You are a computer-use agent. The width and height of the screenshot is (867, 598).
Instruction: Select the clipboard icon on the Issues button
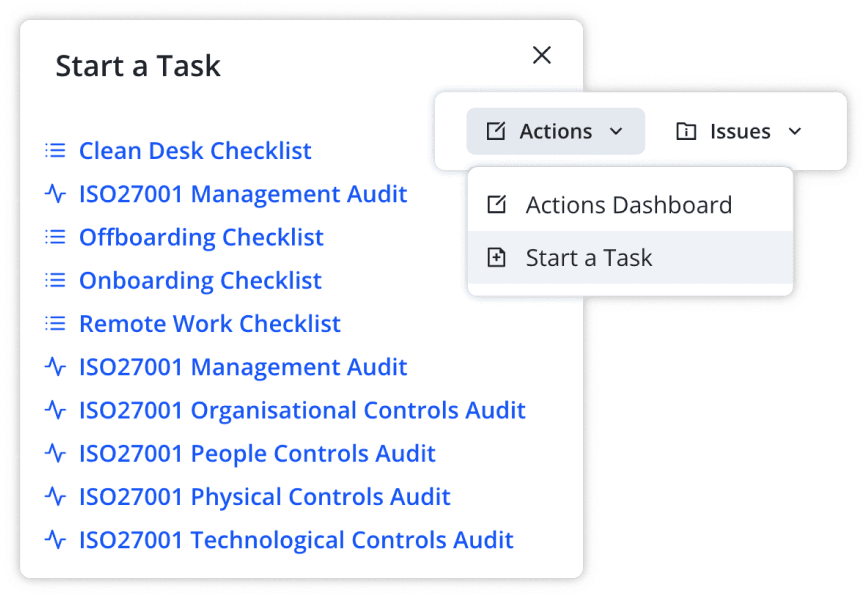pyautogui.click(x=687, y=131)
